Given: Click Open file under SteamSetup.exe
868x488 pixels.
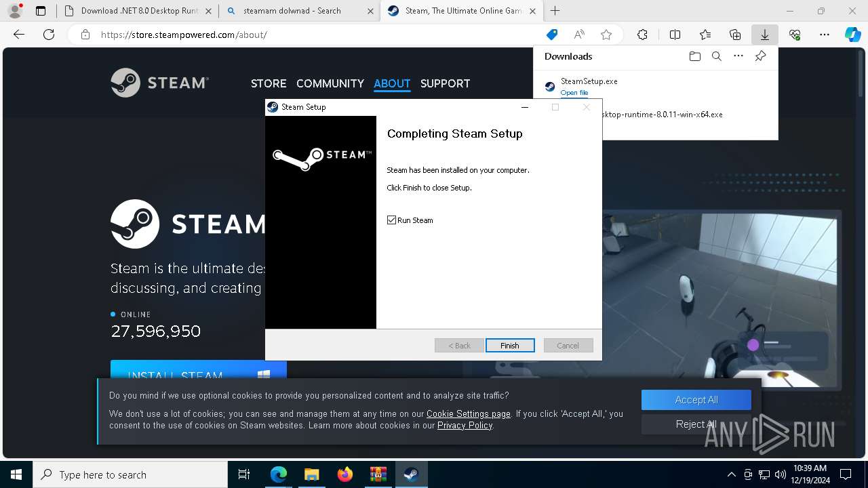Looking at the screenshot, I should click(574, 93).
